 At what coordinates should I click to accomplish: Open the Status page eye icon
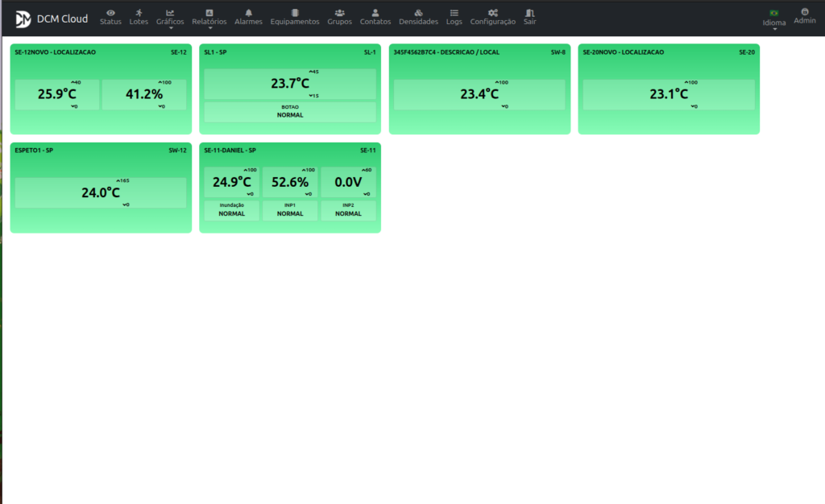pos(110,13)
